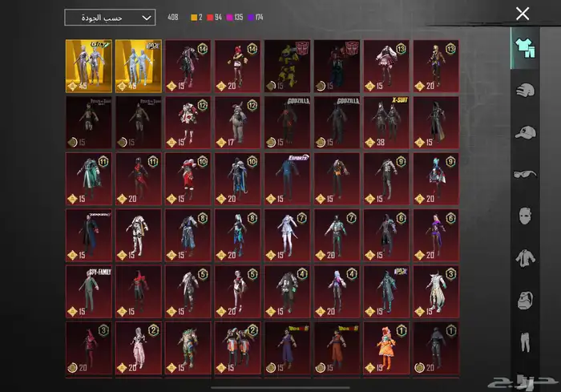Close the inventory with the X icon
The height and width of the screenshot is (392, 561).
tap(523, 14)
